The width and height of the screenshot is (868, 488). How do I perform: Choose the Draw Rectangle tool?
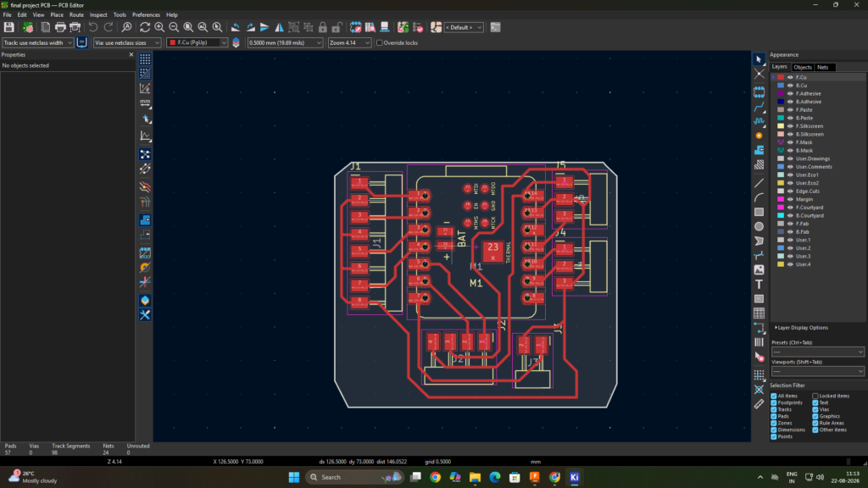759,212
